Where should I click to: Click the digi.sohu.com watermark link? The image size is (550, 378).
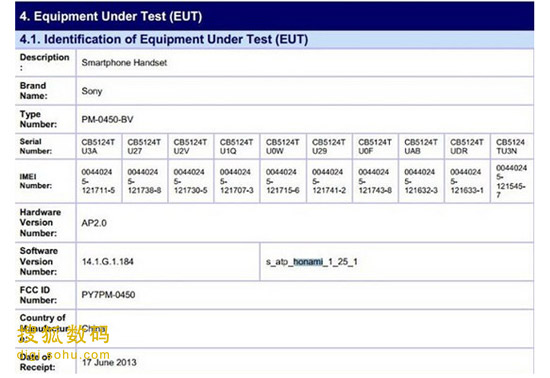pos(63,355)
